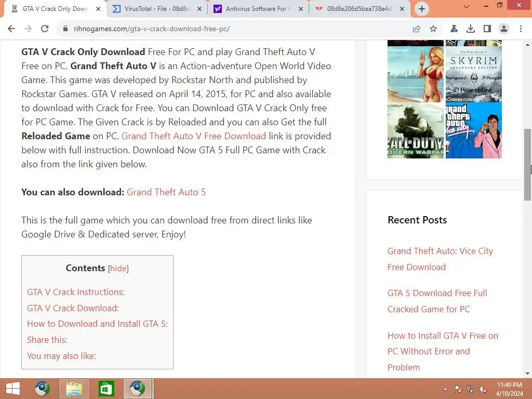Image resolution: width=532 pixels, height=399 pixels.
Task: Open the network status tray icon
Action: click(x=471, y=389)
